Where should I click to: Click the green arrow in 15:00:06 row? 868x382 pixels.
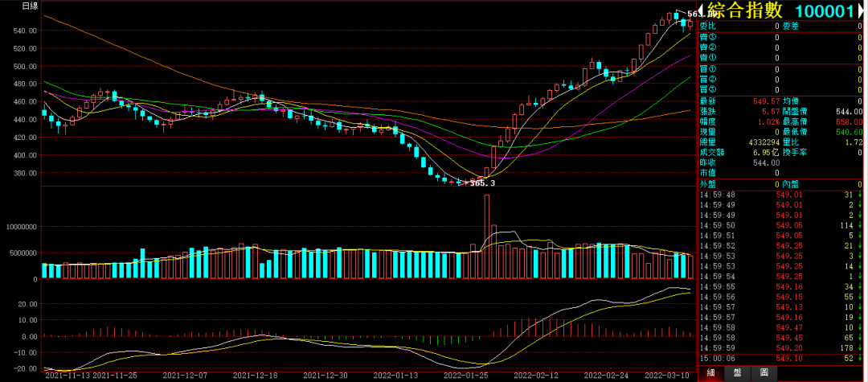860,359
